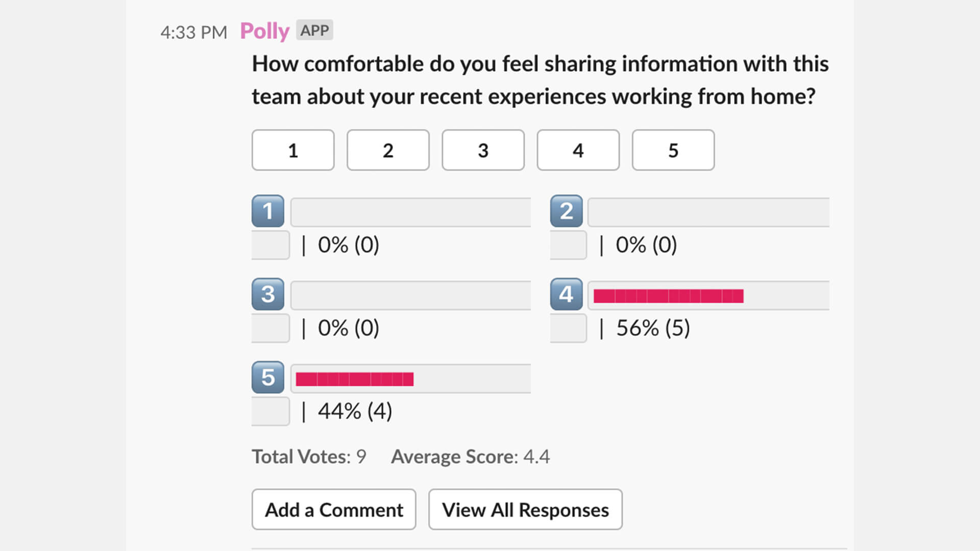
Task: Click score indicator icon for option 4
Action: pos(567,295)
